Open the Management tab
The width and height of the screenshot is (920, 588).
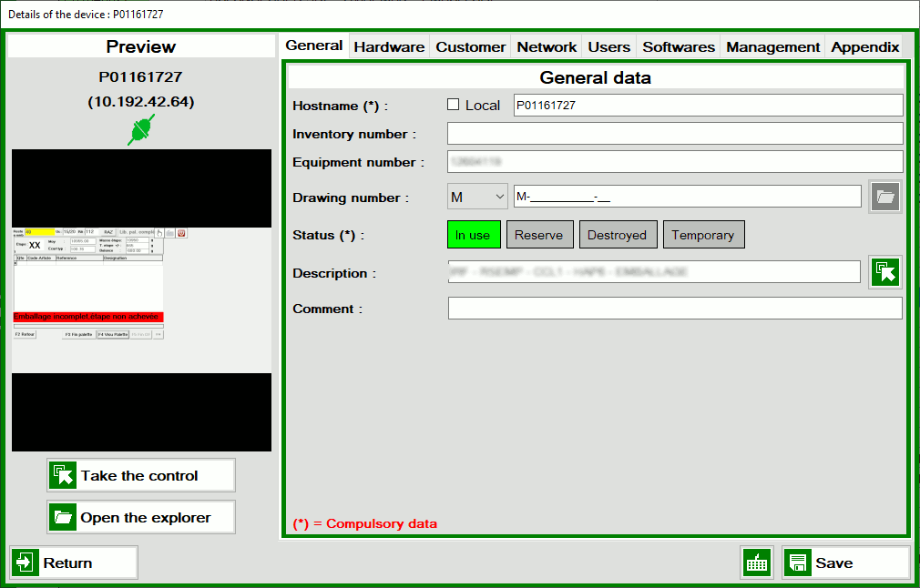[x=773, y=46]
